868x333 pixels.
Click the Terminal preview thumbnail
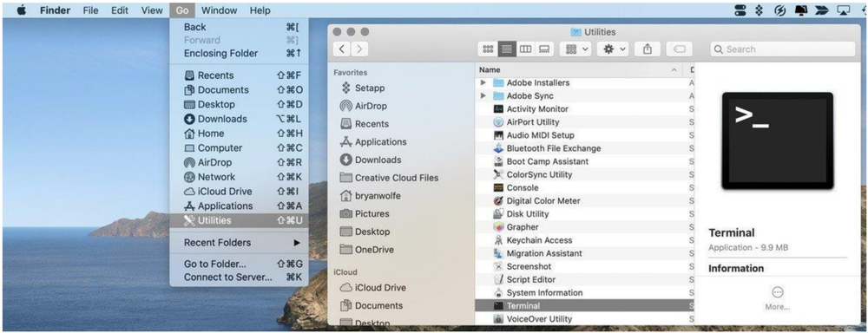(x=777, y=141)
